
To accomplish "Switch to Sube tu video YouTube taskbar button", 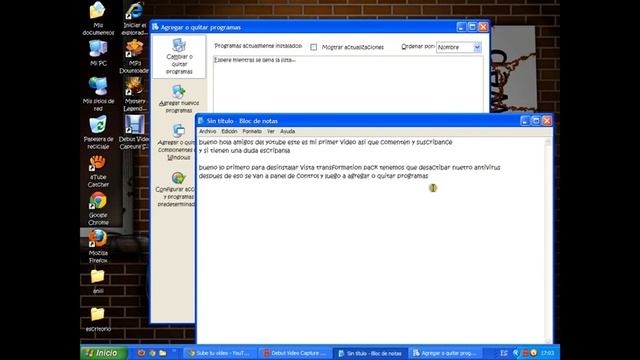I will [x=220, y=353].
